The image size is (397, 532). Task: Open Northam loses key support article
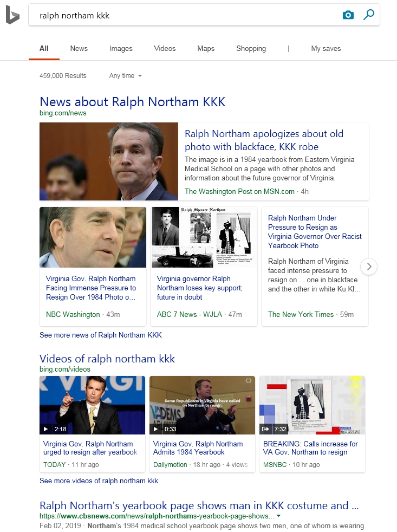(200, 288)
